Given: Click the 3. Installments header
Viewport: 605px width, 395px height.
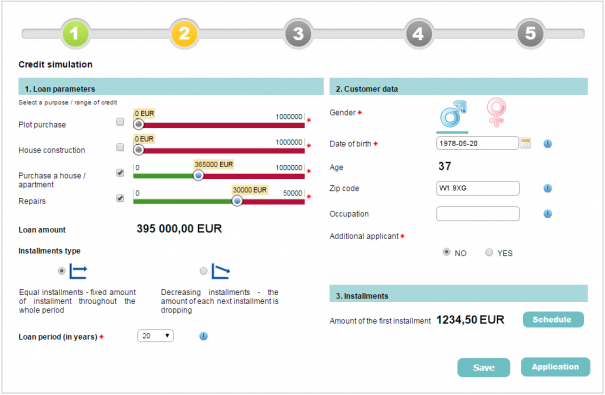Looking at the screenshot, I should pos(458,294).
